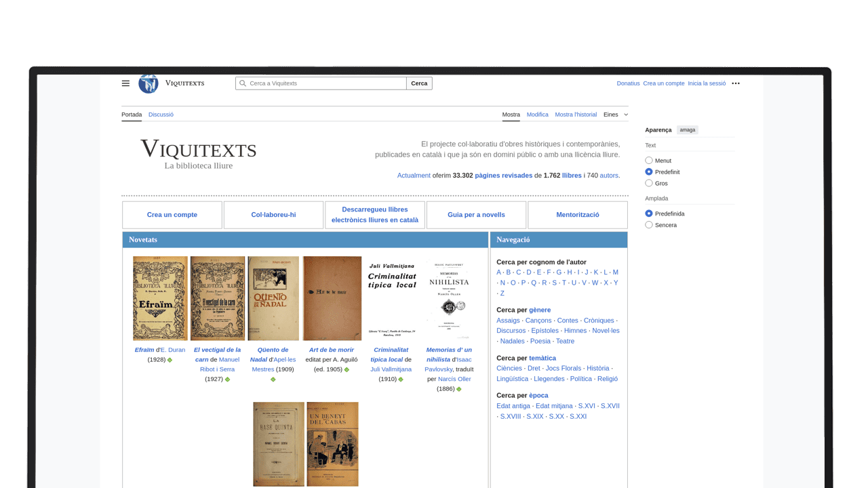The width and height of the screenshot is (868, 488).
Task: Open the hamburger main menu
Action: pyautogui.click(x=125, y=83)
